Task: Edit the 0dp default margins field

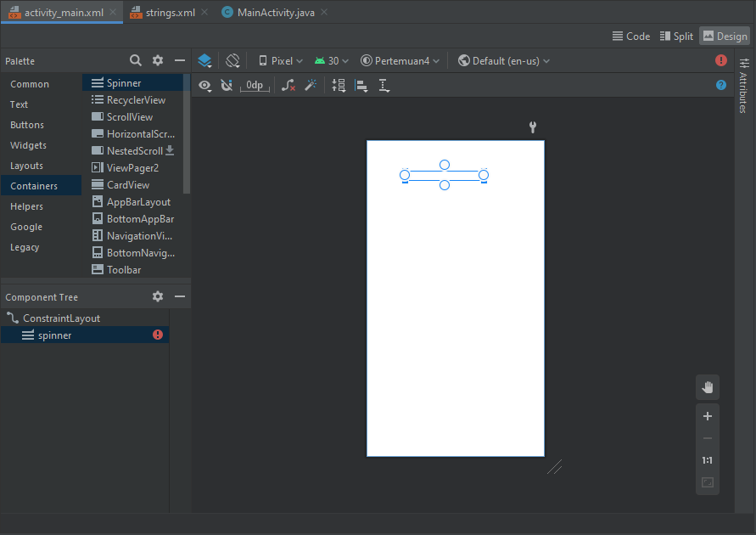Action: tap(255, 86)
